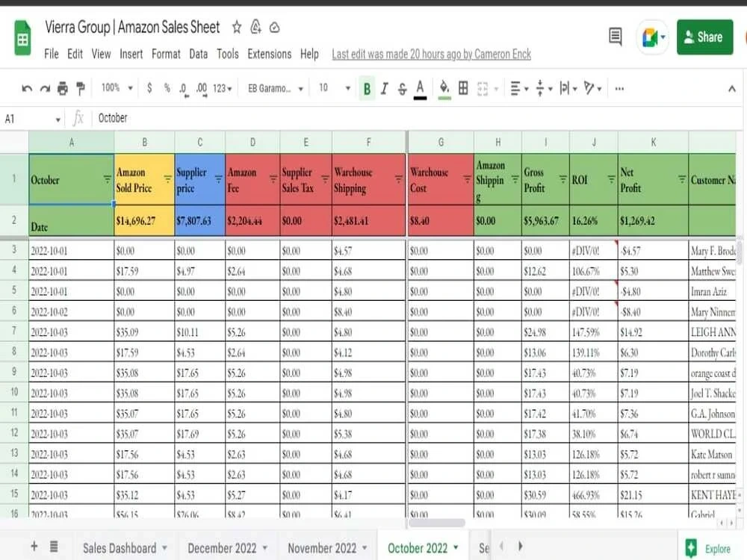Click the green Share button

click(x=704, y=37)
